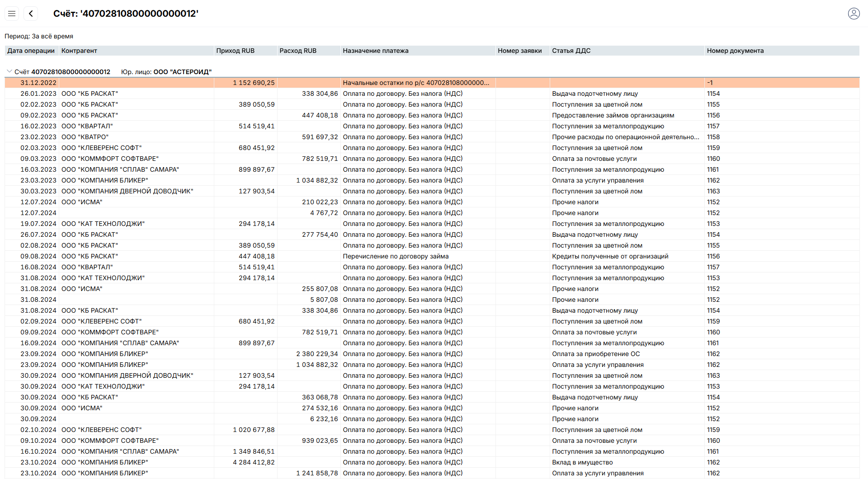
Task: Click the ООО "КВАТРО" counterparty cell
Action: pyautogui.click(x=85, y=137)
